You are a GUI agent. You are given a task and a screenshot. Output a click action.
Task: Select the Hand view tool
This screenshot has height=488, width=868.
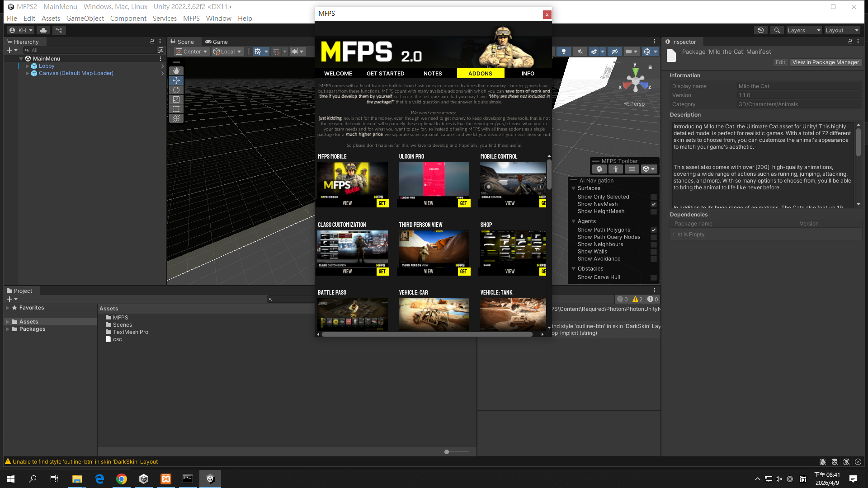(176, 71)
